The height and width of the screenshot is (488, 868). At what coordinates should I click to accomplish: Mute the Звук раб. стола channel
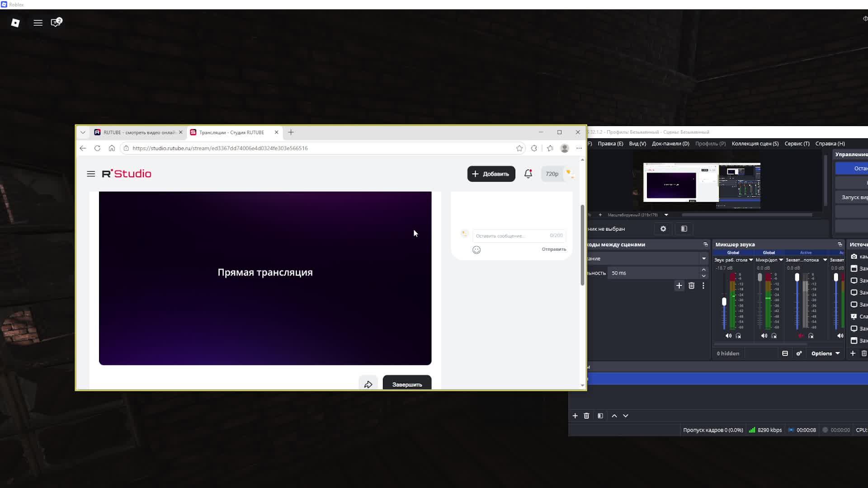tap(728, 336)
